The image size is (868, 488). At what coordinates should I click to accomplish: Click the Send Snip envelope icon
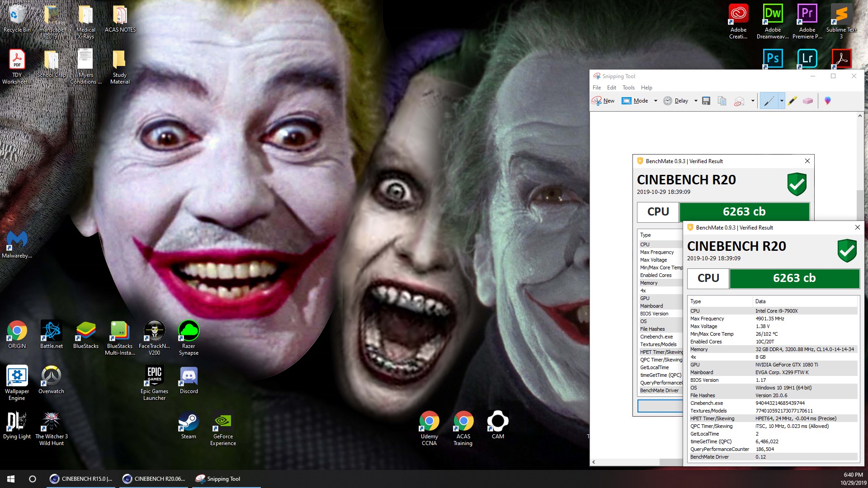pos(739,101)
